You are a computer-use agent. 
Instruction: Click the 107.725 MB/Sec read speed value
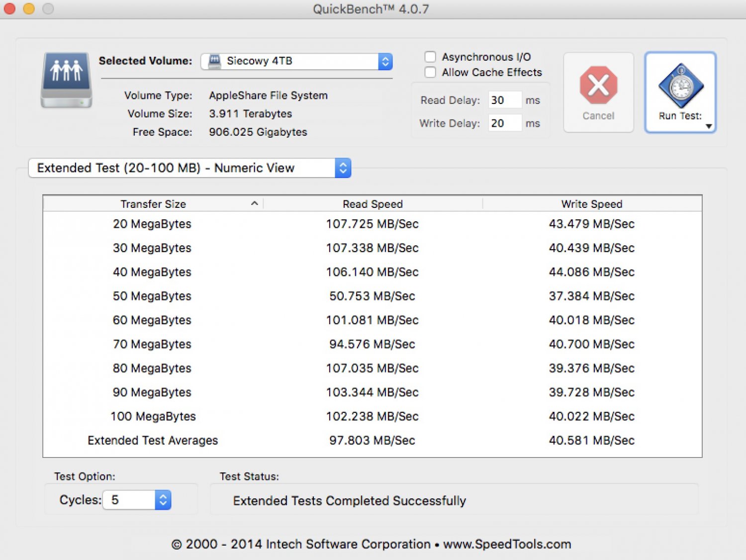click(x=372, y=224)
